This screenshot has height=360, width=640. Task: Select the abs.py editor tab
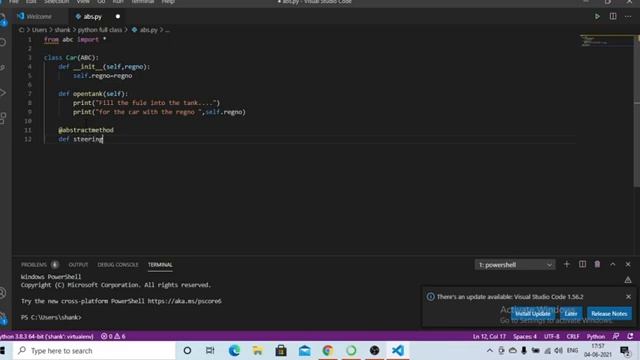click(x=92, y=17)
